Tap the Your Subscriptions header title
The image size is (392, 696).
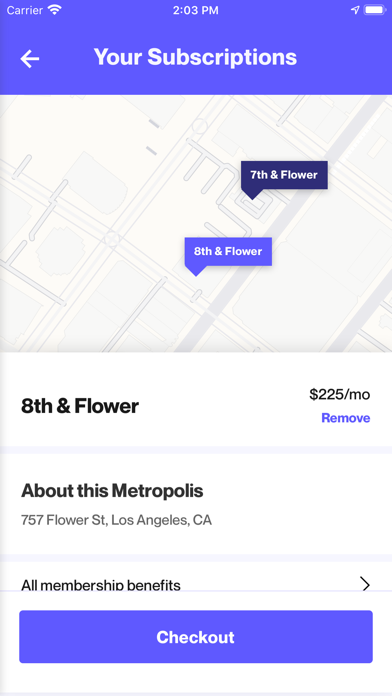(195, 57)
